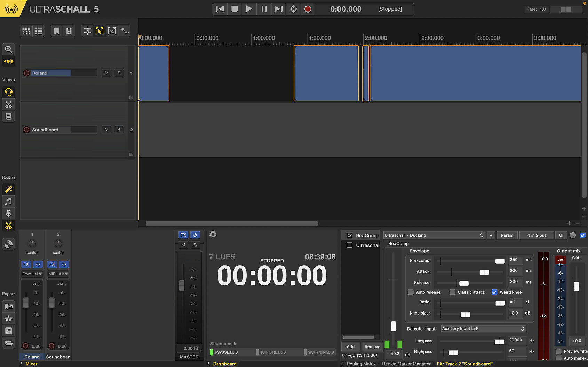Screen dimensions: 588x367
Task: Open the MIDI: All input dropdown on Soundboard
Action: click(58, 274)
